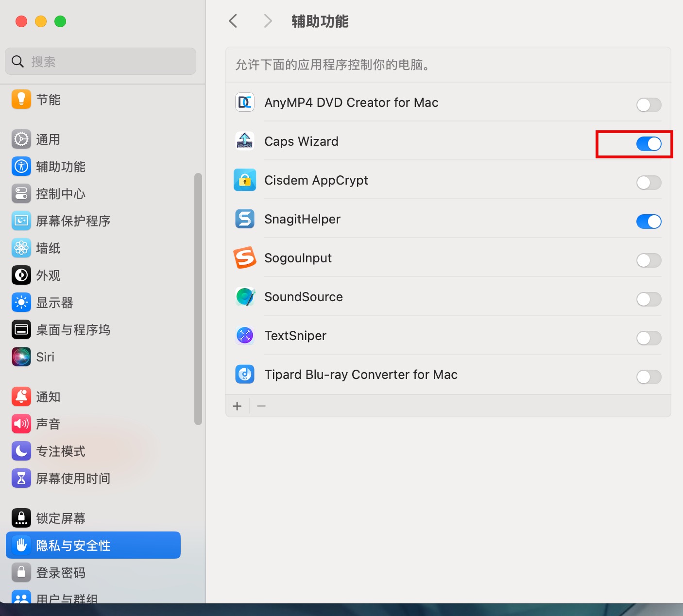Enable the SoundSource toggle switch
Screen dimensions: 683x616
[649, 299]
